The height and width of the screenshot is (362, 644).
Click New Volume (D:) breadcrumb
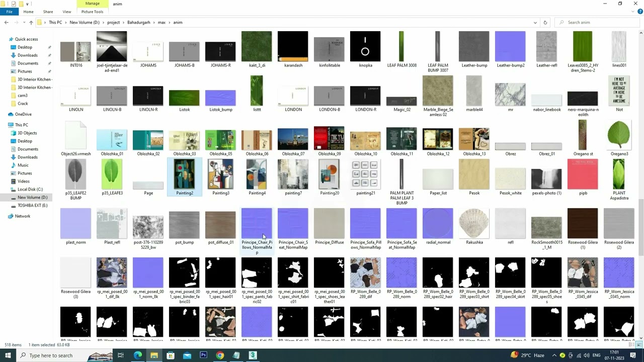coord(85,23)
